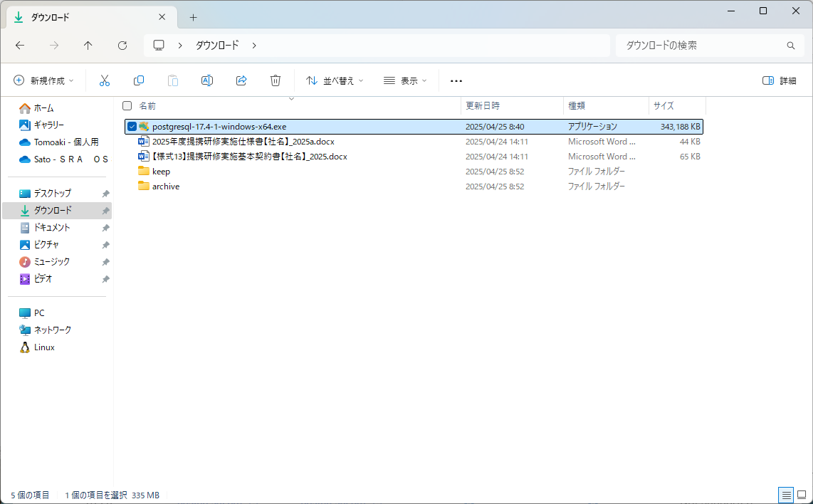Refresh the folder view

point(122,45)
